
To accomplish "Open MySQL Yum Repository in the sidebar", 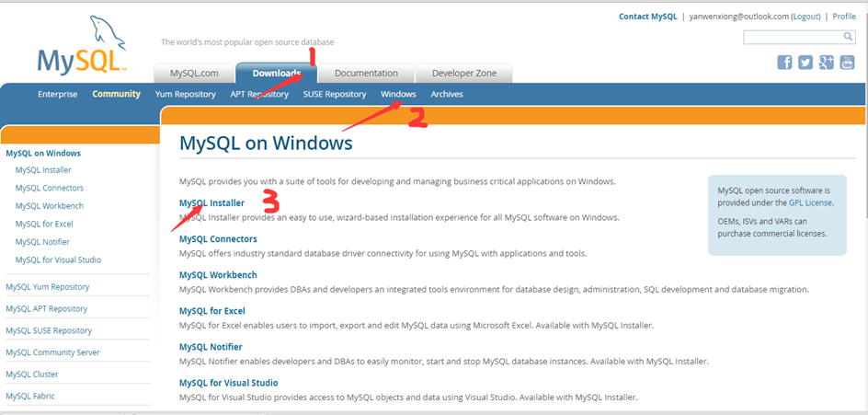I will [x=48, y=287].
